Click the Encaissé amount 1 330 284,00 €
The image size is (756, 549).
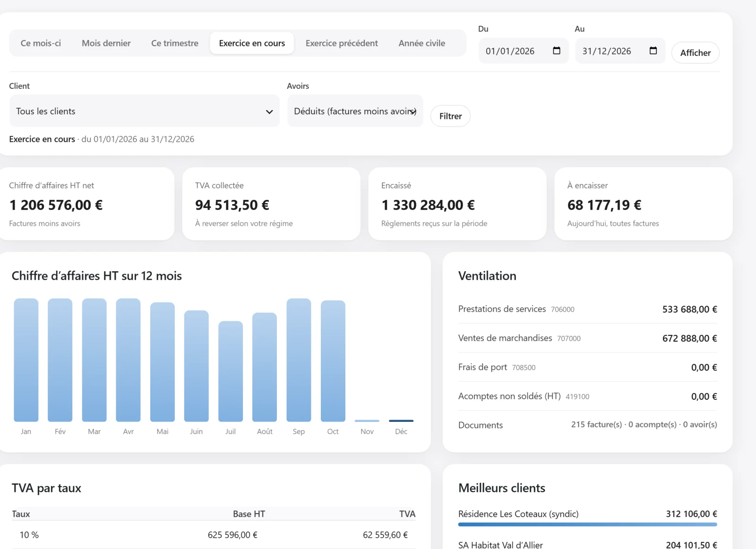pos(428,205)
